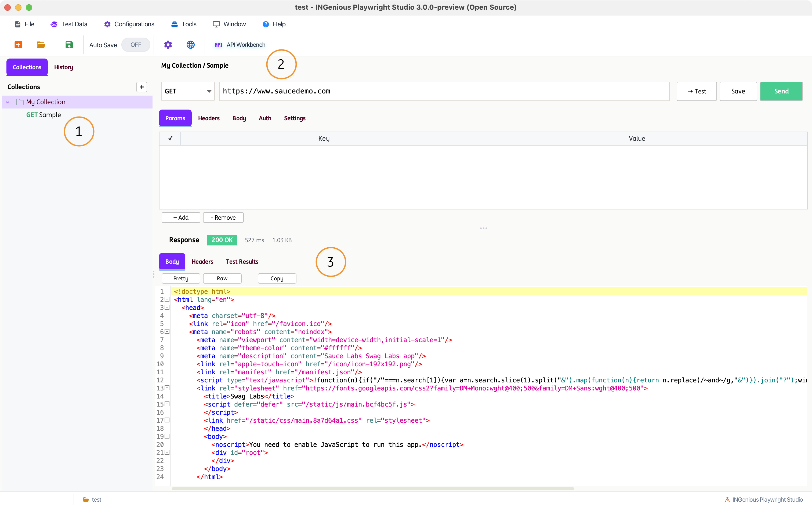Click the 200 OK status badge
The height and width of the screenshot is (507, 812).
222,240
